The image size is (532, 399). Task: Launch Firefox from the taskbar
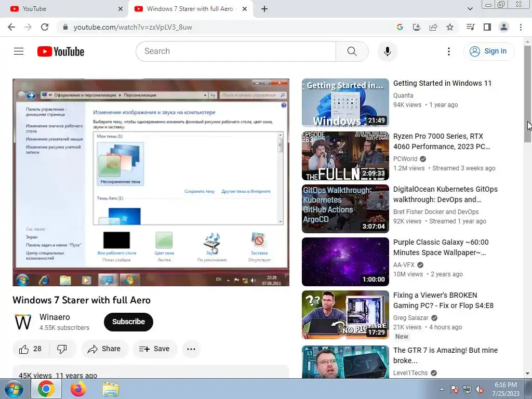click(78, 389)
